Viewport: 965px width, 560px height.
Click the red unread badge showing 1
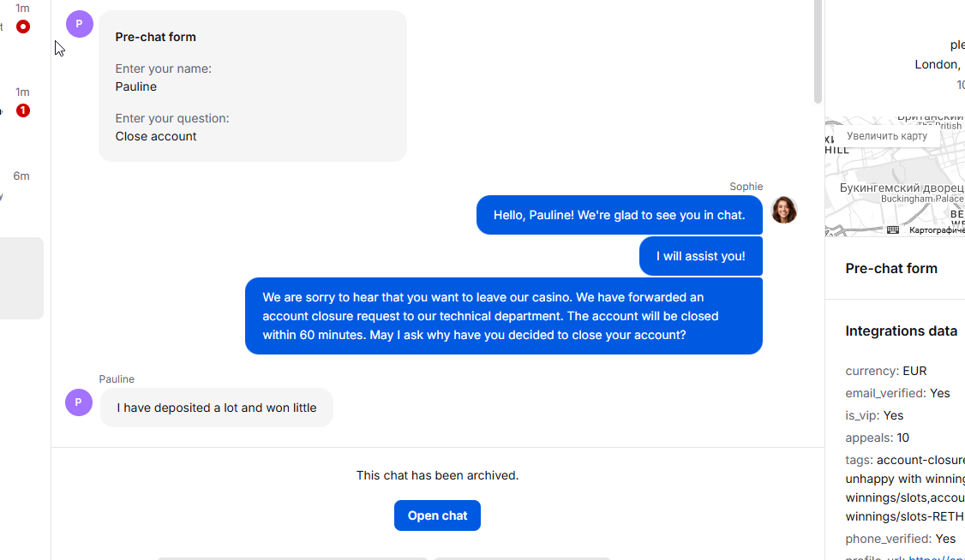pyautogui.click(x=23, y=110)
